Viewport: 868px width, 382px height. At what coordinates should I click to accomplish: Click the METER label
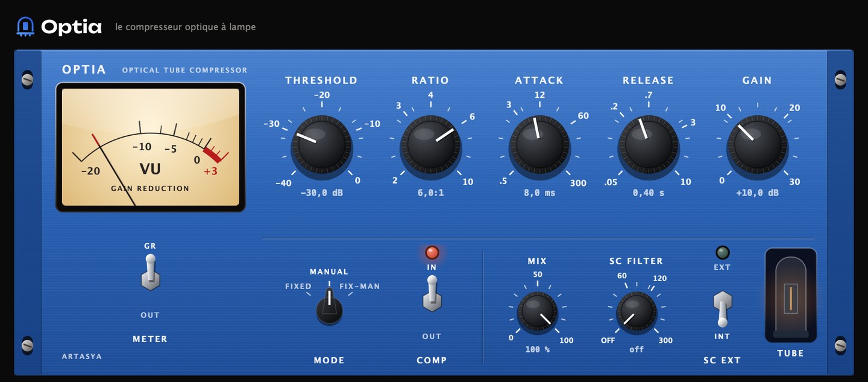point(150,339)
